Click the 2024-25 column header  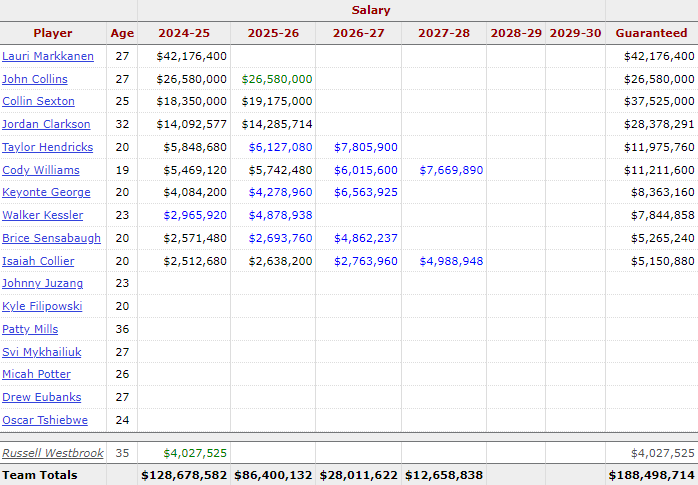pyautogui.click(x=184, y=33)
